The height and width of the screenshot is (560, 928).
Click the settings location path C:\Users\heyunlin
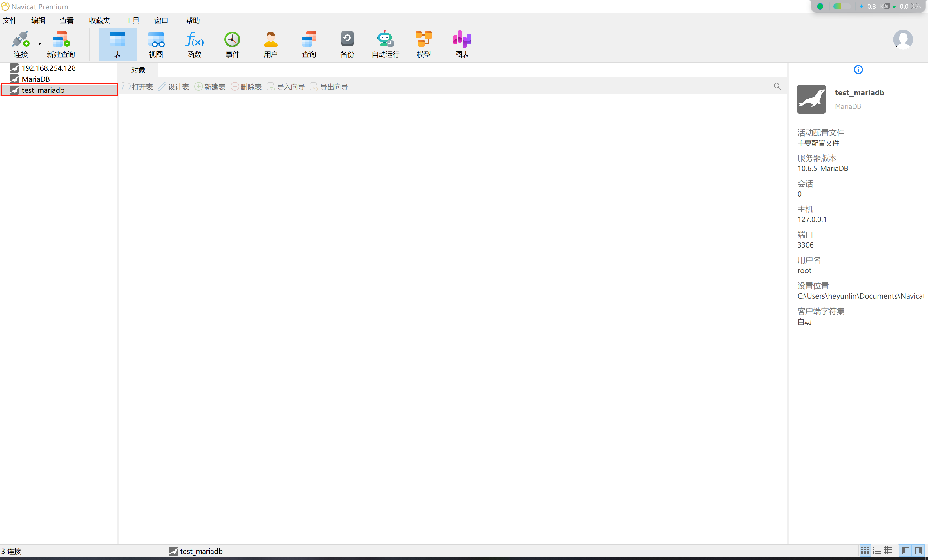pos(860,296)
